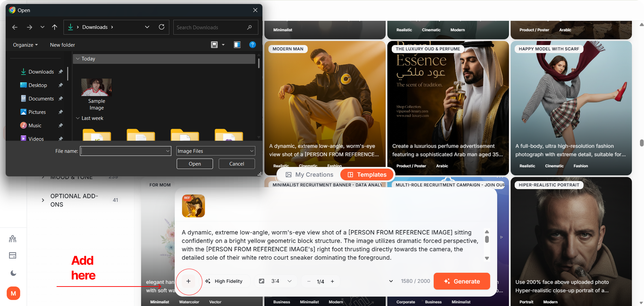Toggle dark mode moon icon
The image size is (644, 306).
tap(13, 273)
